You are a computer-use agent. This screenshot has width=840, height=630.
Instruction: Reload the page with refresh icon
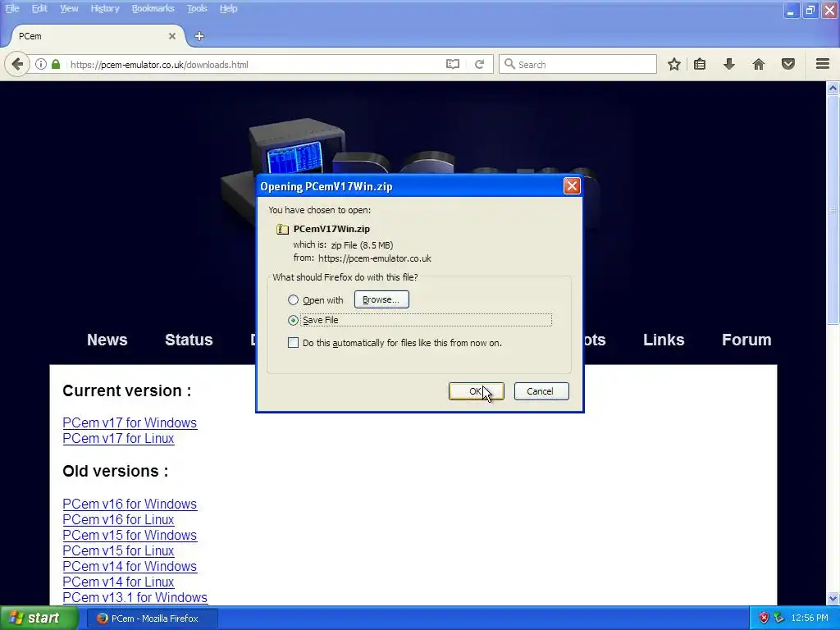coord(479,64)
